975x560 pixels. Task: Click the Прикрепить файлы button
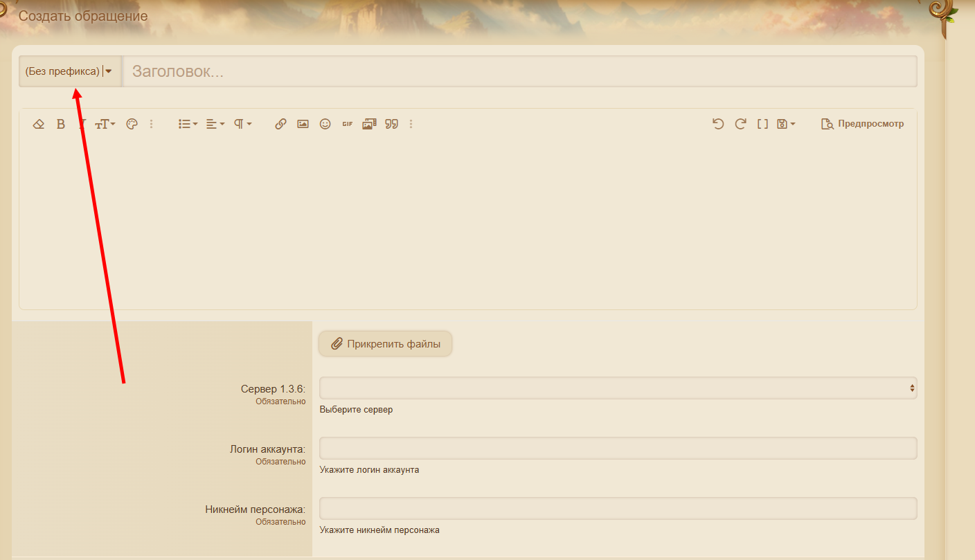point(386,343)
